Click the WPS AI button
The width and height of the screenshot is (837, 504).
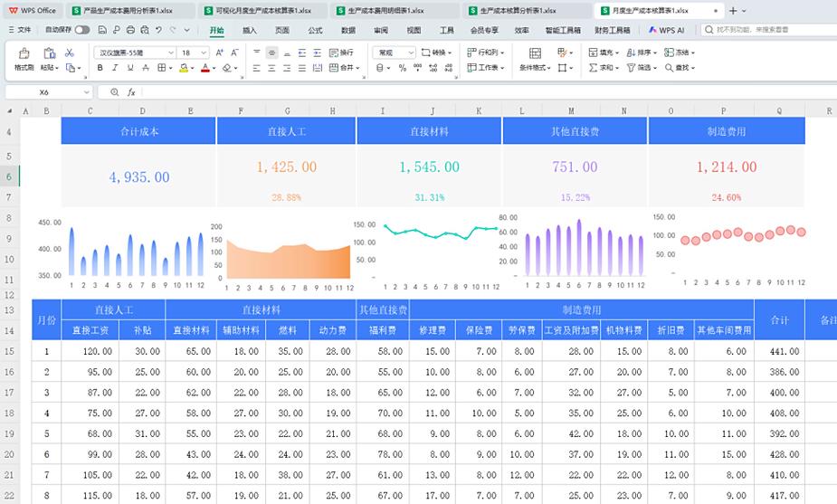(x=666, y=31)
